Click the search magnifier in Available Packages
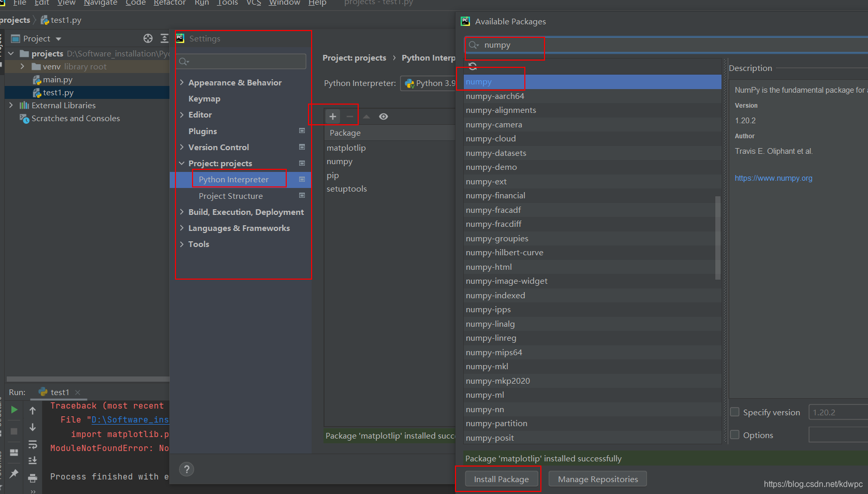Image resolution: width=868 pixels, height=494 pixels. point(473,45)
